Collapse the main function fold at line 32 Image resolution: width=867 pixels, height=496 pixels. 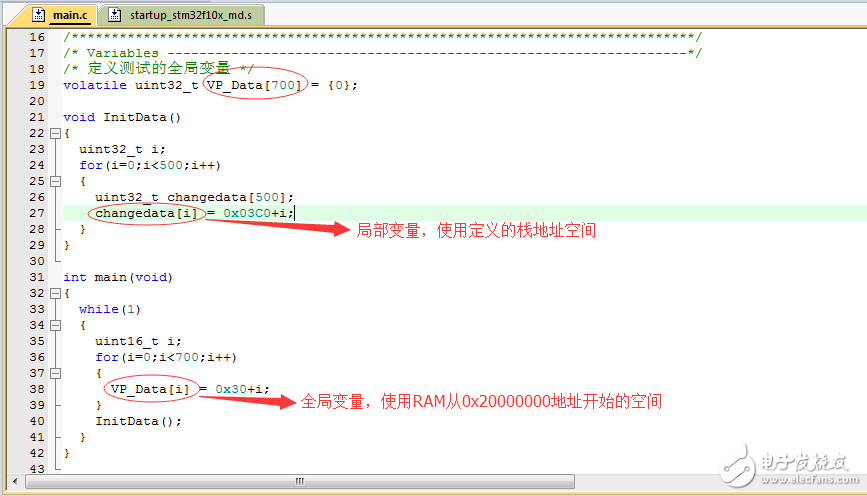55,294
